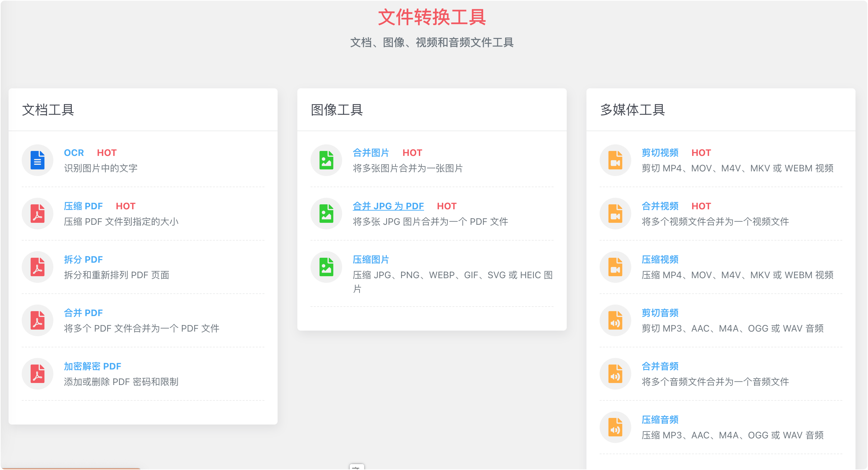Click description 压缩 PDF 文件到指定的大小
Image resolution: width=868 pixels, height=470 pixels.
(x=121, y=222)
